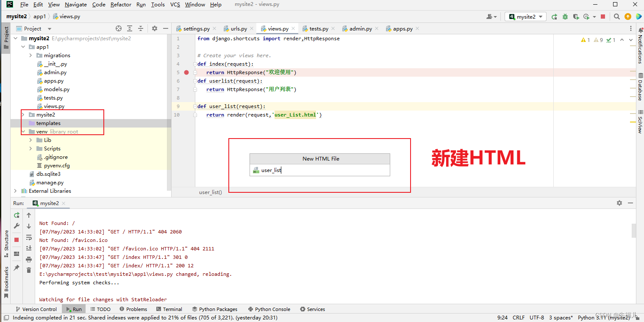The image size is (644, 322).
Task: Switch to urls.py editor tab
Action: point(239,29)
